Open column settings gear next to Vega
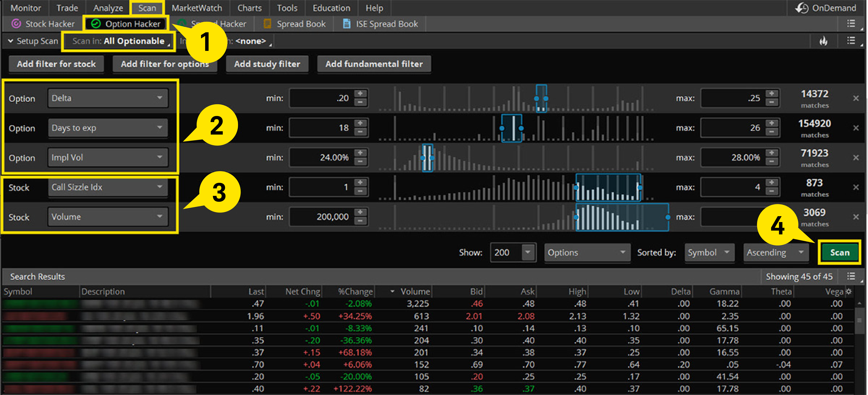 [849, 291]
